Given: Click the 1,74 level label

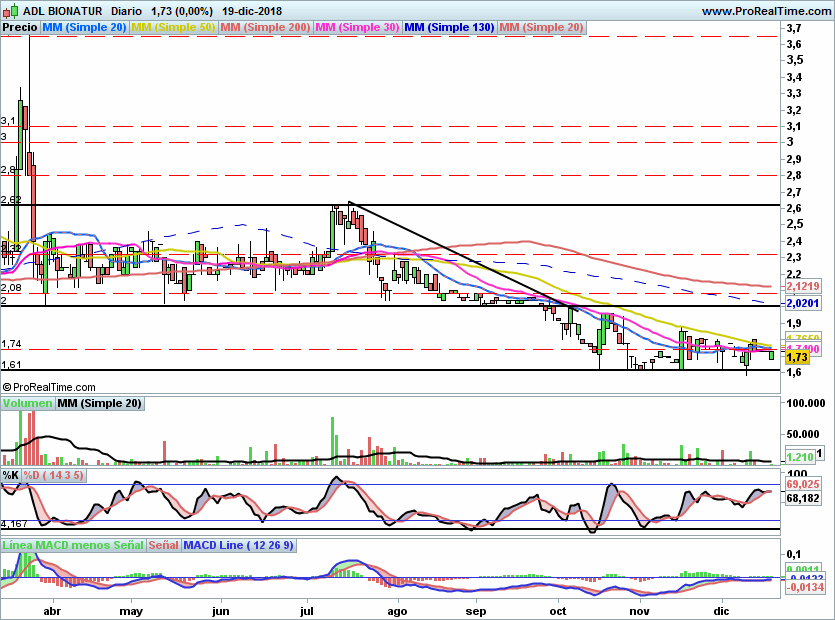Looking at the screenshot, I should point(11,344).
